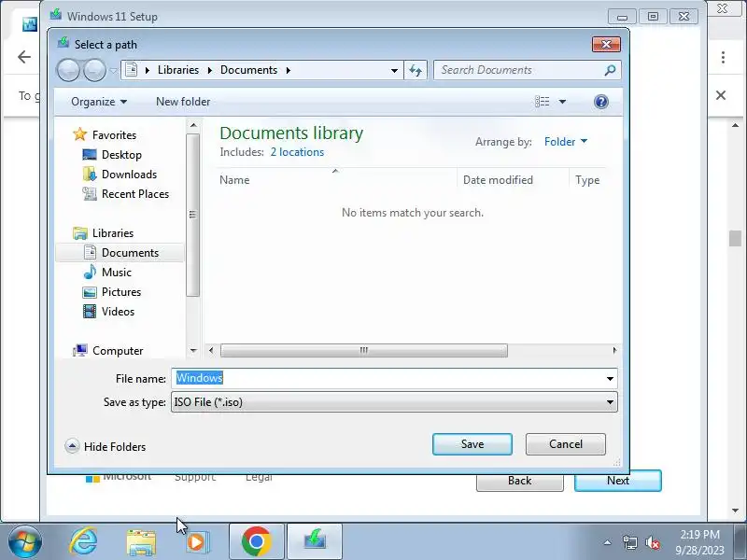
Task: Click the Documents breadcrumb segment
Action: pyautogui.click(x=248, y=70)
